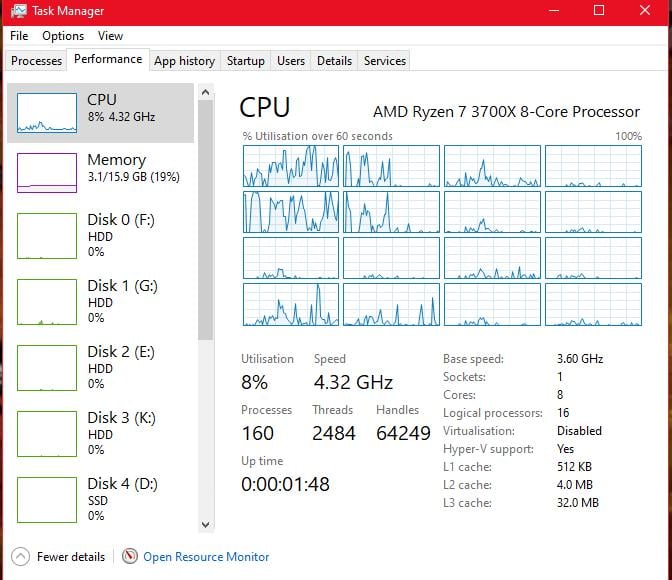Click the Resource Monitor gauge icon

click(129, 556)
